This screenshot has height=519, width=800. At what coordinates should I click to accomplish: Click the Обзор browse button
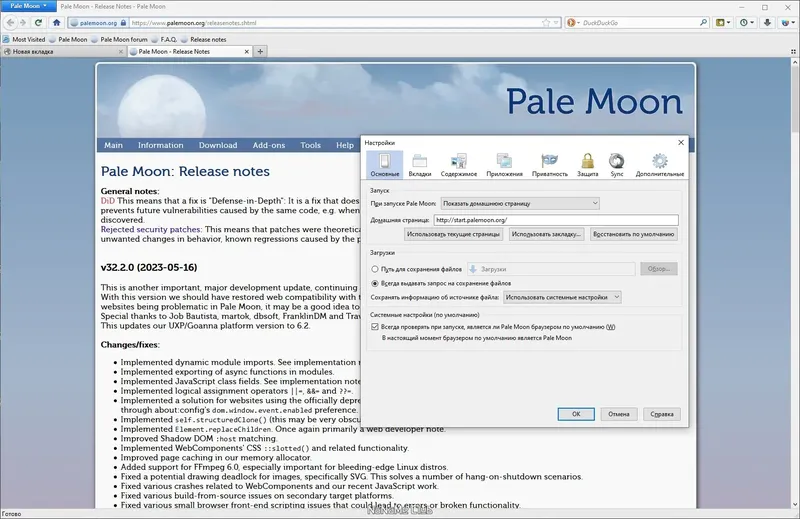click(x=659, y=269)
